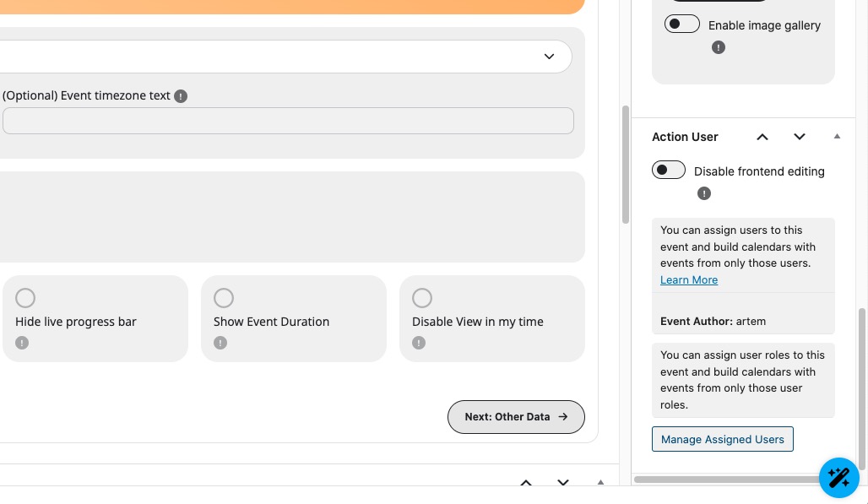The height and width of the screenshot is (504, 868).
Task: Click info icon below Enable image gallery
Action: tap(719, 48)
